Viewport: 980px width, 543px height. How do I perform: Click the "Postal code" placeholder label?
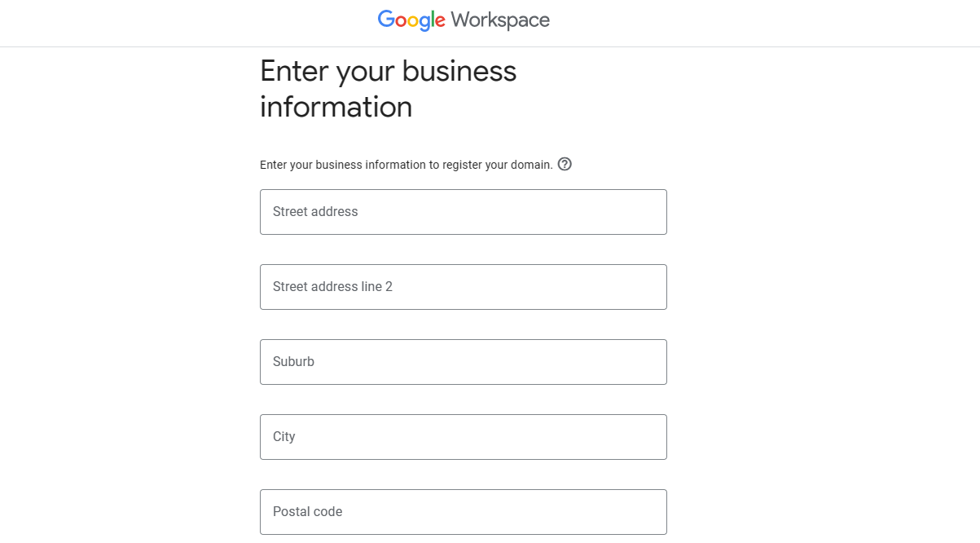[x=307, y=512]
